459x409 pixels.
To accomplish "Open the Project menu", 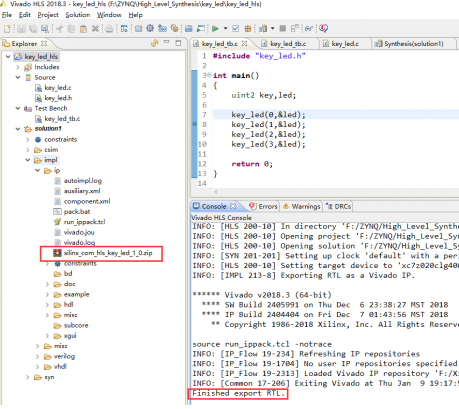I will point(48,15).
